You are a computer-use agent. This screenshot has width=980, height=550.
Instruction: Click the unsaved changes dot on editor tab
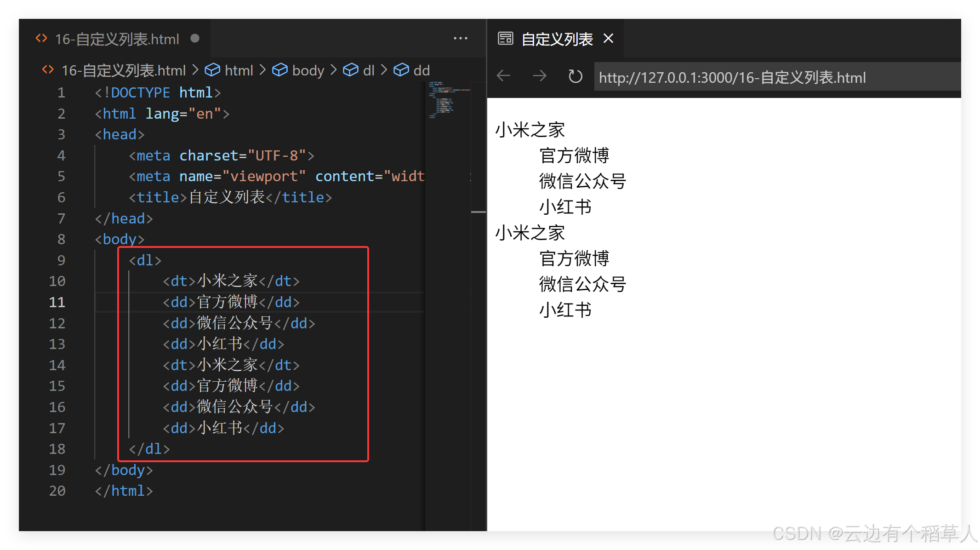point(195,39)
